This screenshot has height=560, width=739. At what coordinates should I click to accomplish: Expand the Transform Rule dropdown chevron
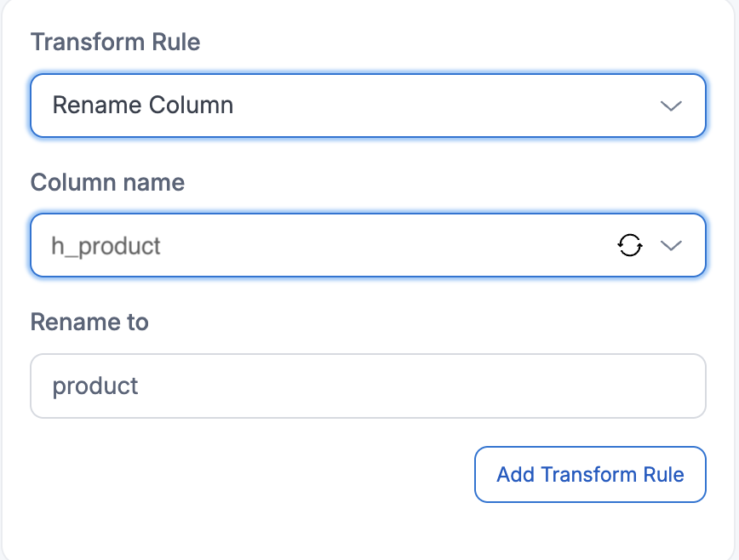671,106
